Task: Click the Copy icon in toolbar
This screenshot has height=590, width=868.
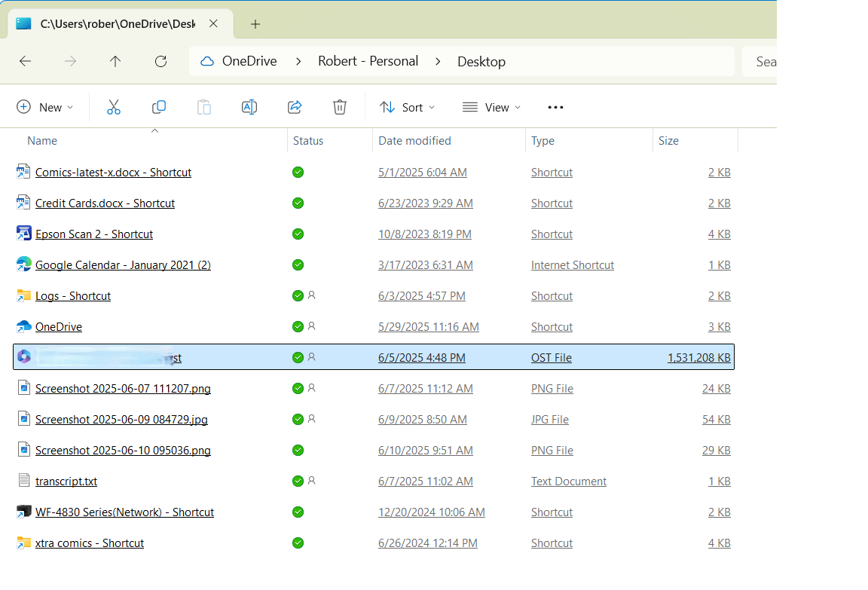Action: click(159, 107)
